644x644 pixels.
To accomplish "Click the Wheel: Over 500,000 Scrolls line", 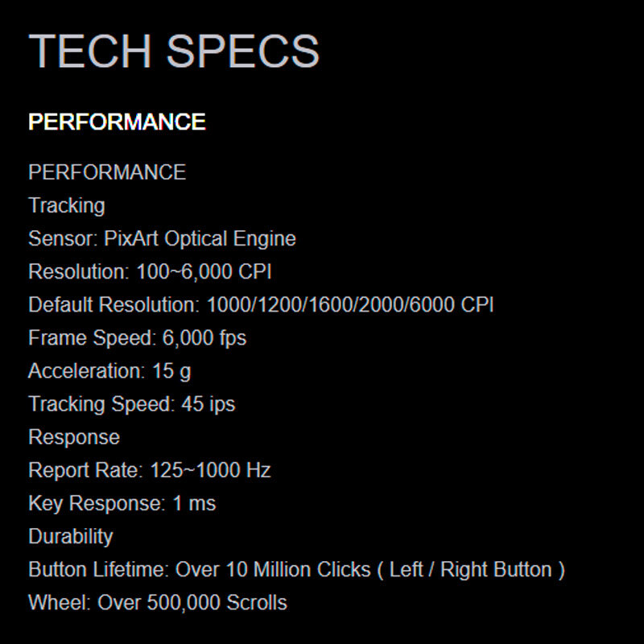I will point(158,603).
